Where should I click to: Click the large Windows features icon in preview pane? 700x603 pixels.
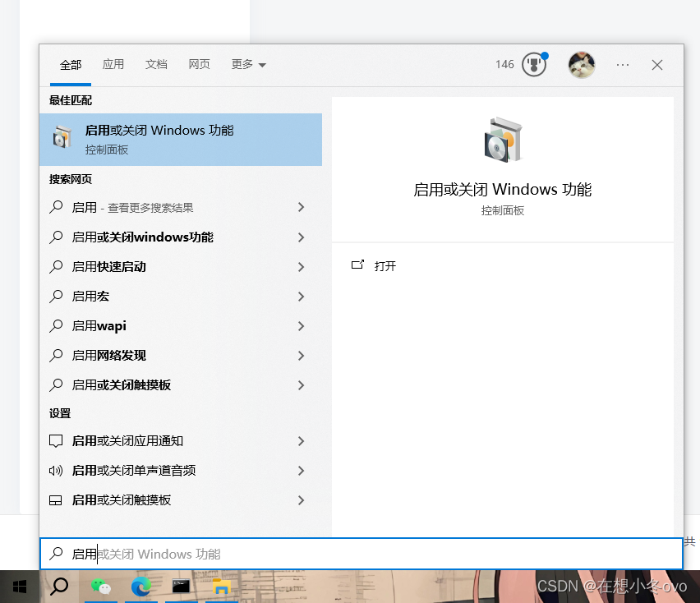point(503,140)
